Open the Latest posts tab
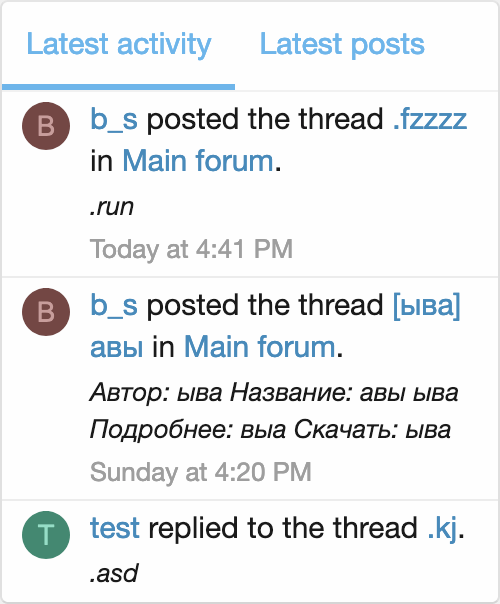 point(342,45)
